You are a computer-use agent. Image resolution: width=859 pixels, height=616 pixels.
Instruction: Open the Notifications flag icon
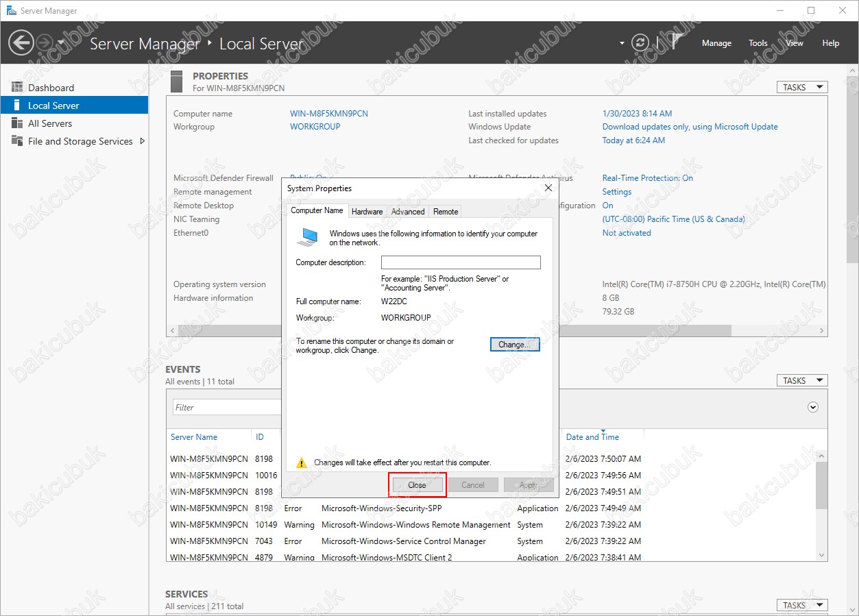[676, 42]
